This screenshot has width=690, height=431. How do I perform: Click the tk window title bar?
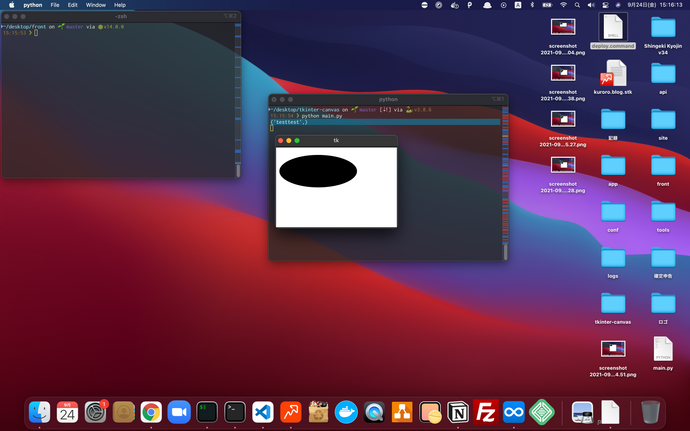coord(336,140)
